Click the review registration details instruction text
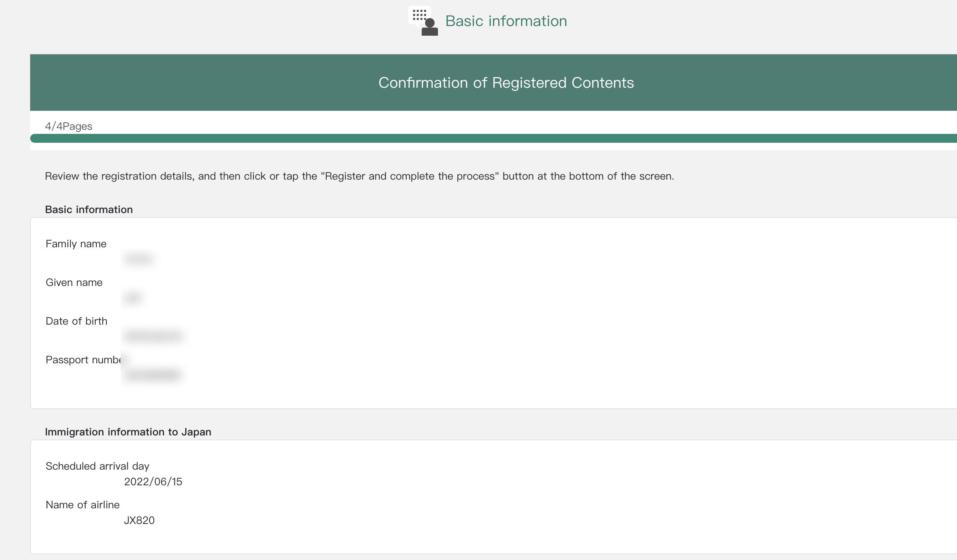Image resolution: width=957 pixels, height=560 pixels. coord(359,176)
